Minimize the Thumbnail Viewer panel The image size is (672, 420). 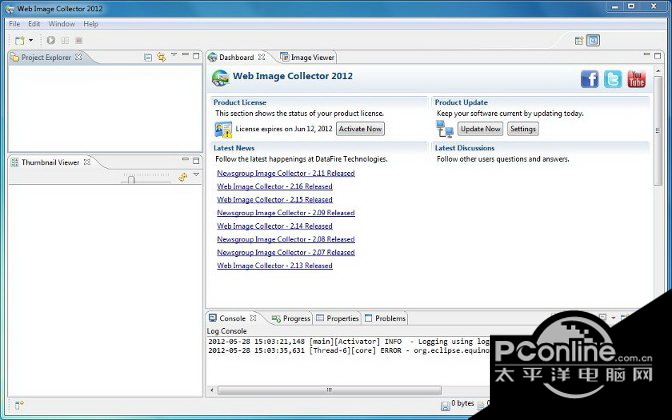[185, 159]
